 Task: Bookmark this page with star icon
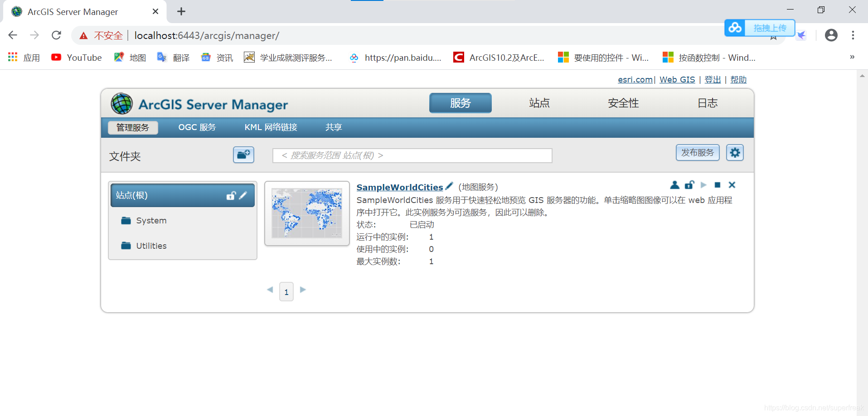pyautogui.click(x=773, y=37)
